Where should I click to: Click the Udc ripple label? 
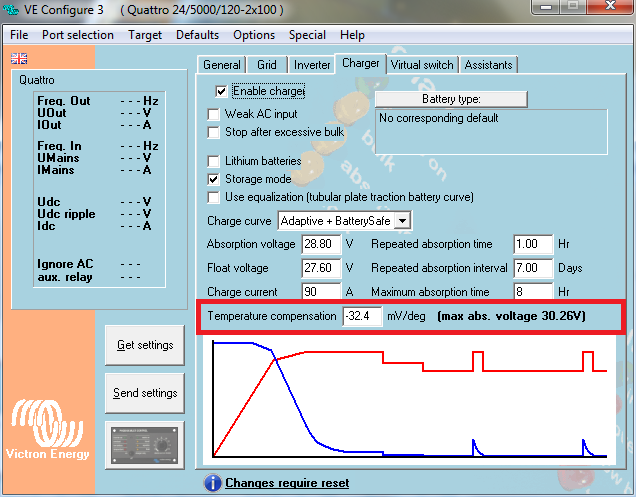click(66, 214)
